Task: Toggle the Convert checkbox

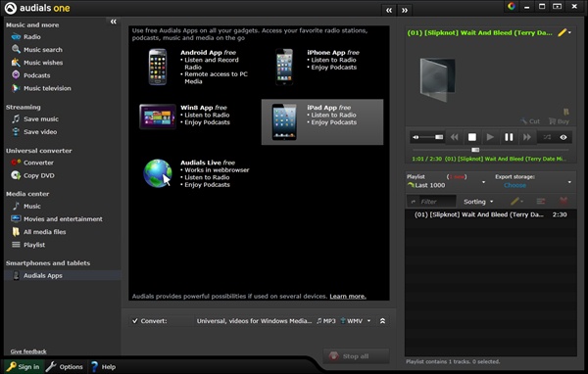Action: coord(135,321)
